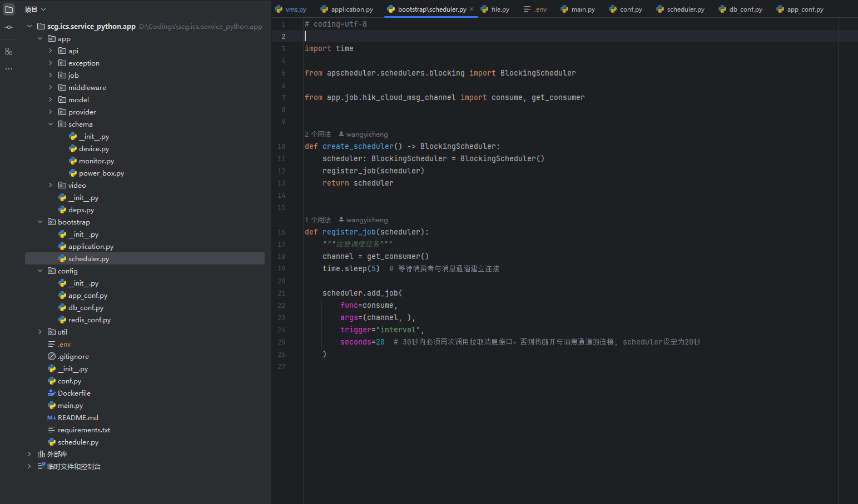Image resolution: width=858 pixels, height=504 pixels.
Task: Expand the exception folder
Action: tap(51, 63)
